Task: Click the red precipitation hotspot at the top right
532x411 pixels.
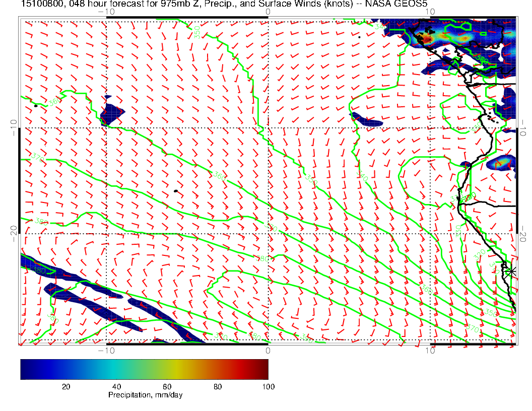Action: (428, 38)
